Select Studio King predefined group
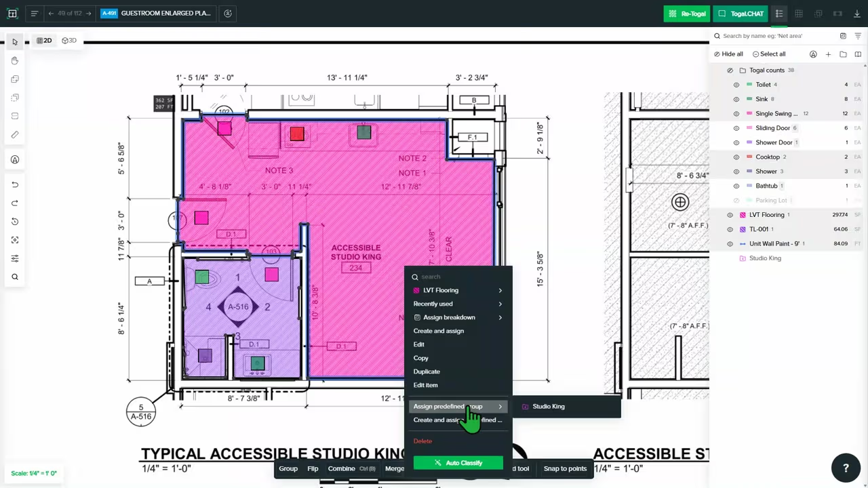The height and width of the screenshot is (488, 868). click(548, 407)
